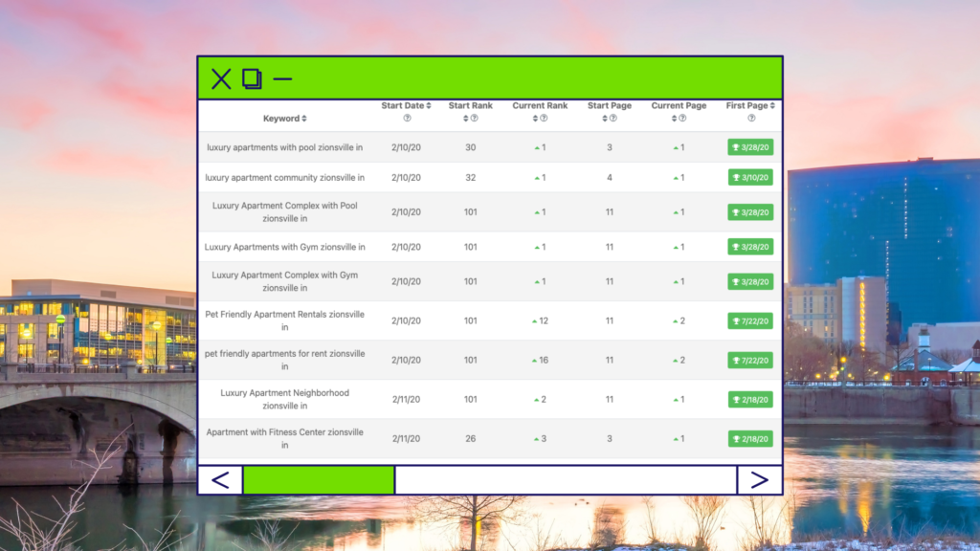Viewport: 980px width, 551px height.
Task: Open the Current Page help icon
Action: (682, 119)
